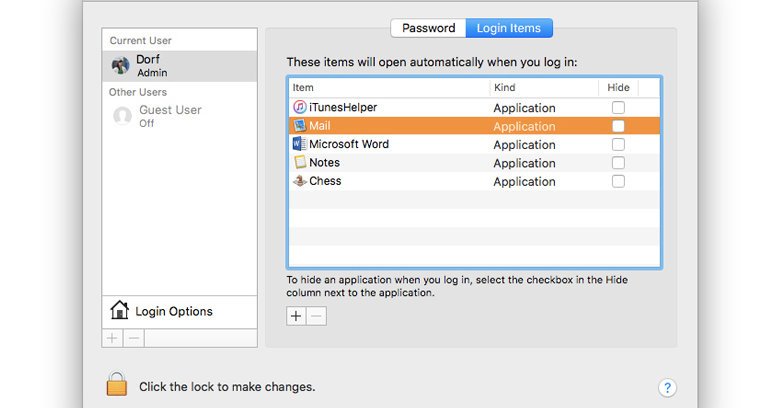Click Application kind in Microsoft Word row
This screenshot has height=408, width=780.
(524, 145)
